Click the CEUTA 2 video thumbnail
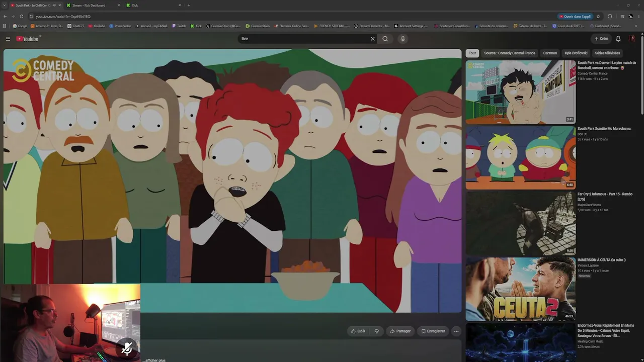Viewport: 644px width, 362px height. click(520, 289)
